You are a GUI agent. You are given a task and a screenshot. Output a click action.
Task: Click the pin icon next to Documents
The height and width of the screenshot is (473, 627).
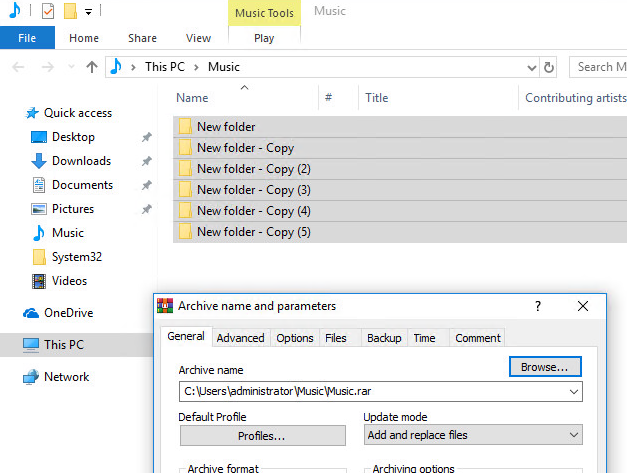147,185
